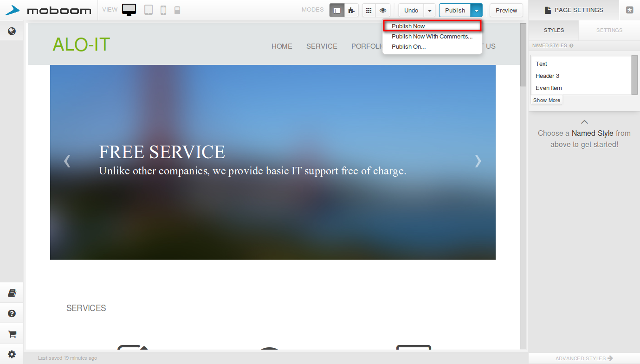
Task: Click the named styles list scrollbar
Action: coord(634,75)
